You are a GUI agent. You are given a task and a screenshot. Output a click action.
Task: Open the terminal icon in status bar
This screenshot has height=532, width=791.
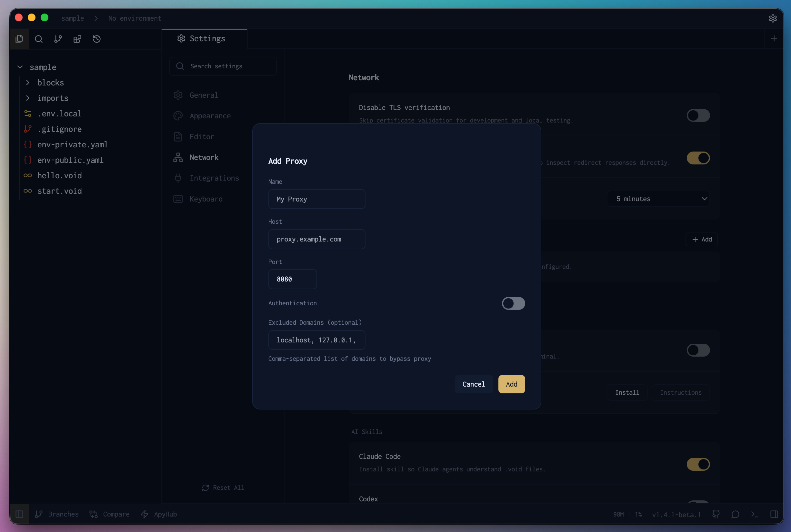755,514
